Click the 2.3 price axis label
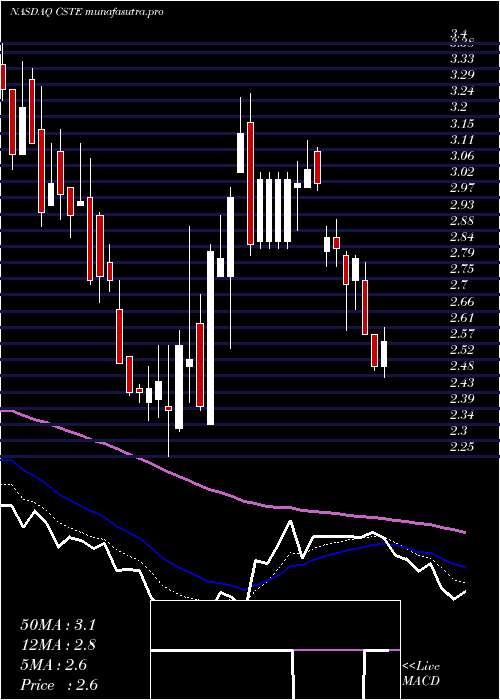This screenshot has width=500, height=700. click(x=458, y=430)
